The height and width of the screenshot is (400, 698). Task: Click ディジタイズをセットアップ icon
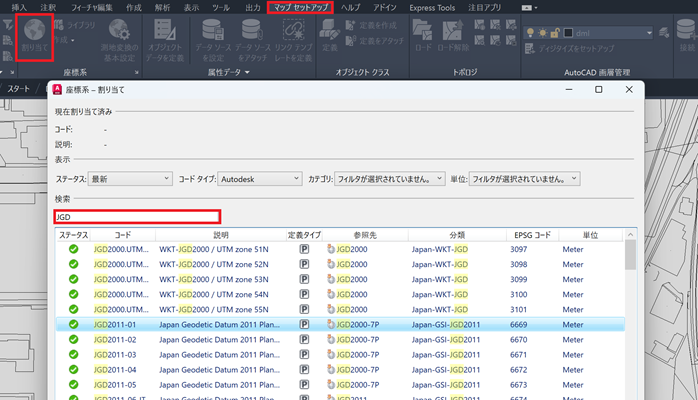(x=529, y=48)
